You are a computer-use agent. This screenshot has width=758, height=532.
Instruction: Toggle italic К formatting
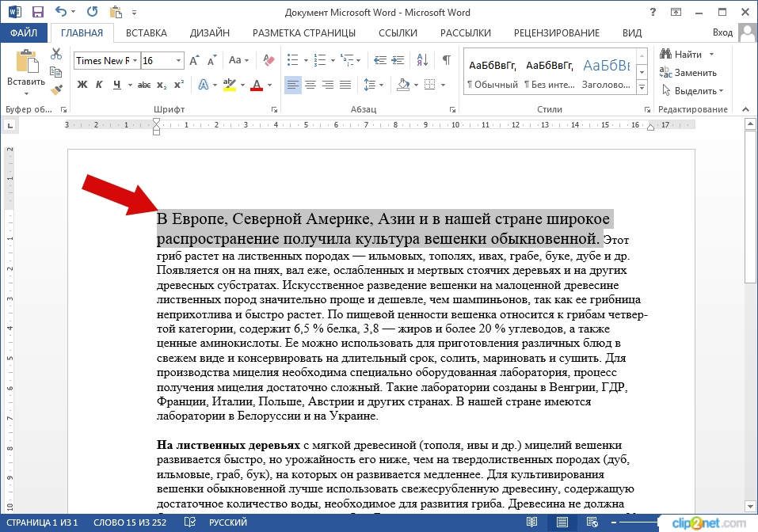100,85
